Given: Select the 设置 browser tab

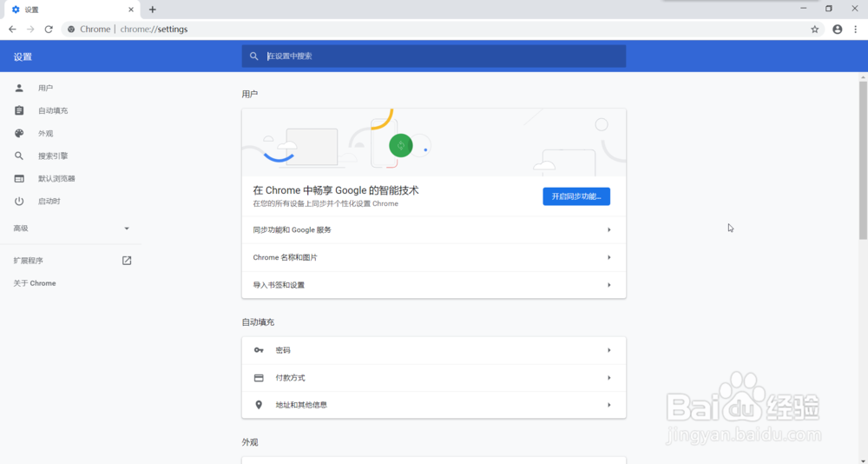Looking at the screenshot, I should [71, 10].
